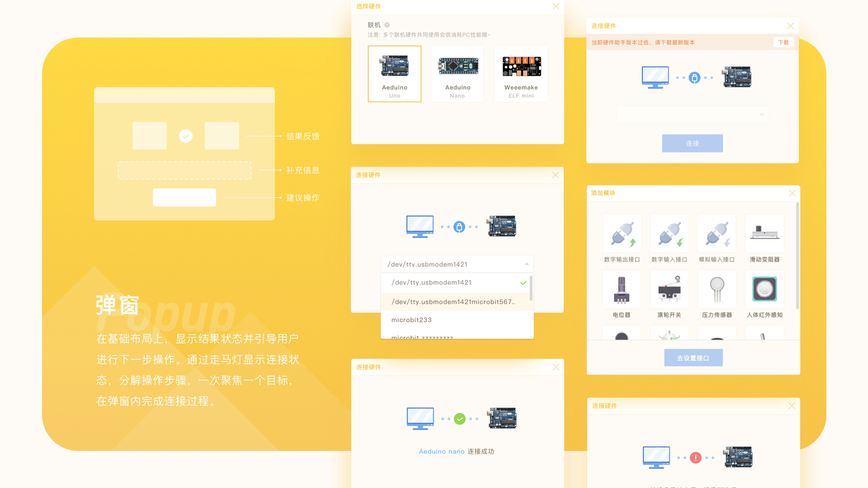Image resolution: width=868 pixels, height=488 pixels.
Task: Select the 模拟输入接口 module
Action: pos(717,239)
